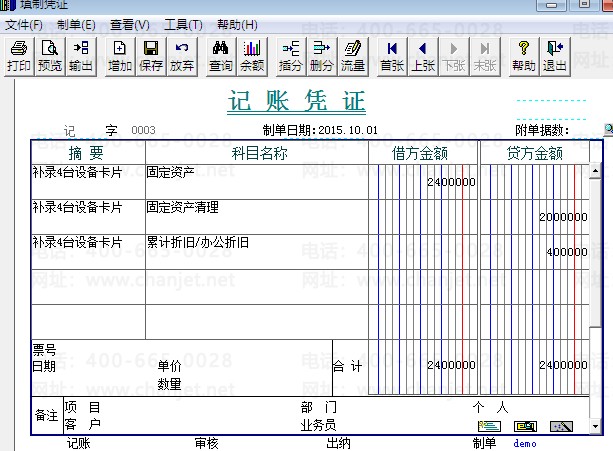
Task: Open the 流量 (Cash flow) tool
Action: tap(353, 56)
